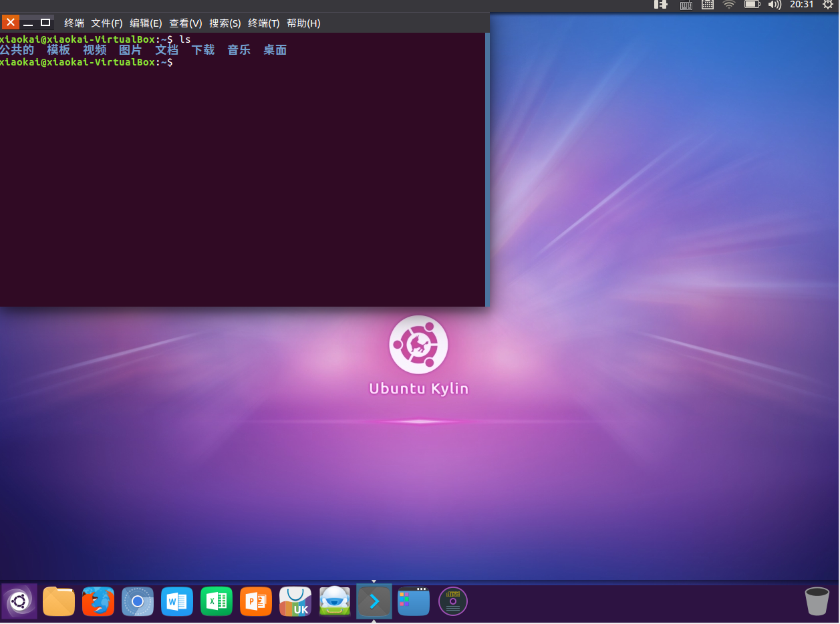This screenshot has width=840, height=624.
Task: Launch Firefox from the dock
Action: coord(98,601)
